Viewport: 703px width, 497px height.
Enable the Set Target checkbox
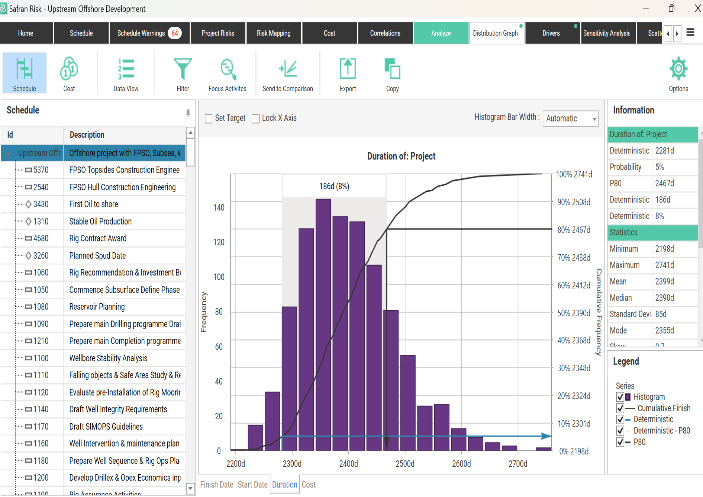point(208,118)
